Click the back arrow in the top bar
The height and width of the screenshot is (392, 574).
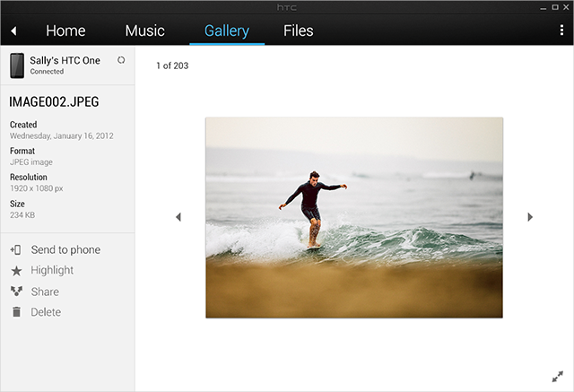[x=13, y=31]
